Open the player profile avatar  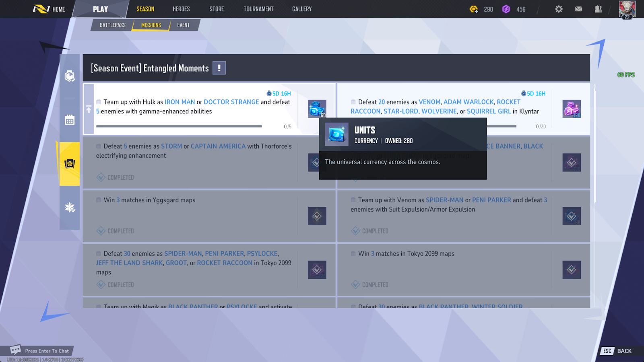(627, 10)
